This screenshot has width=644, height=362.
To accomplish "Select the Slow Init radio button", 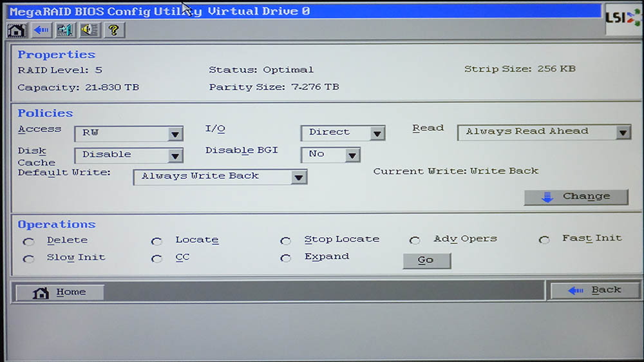I will pos(29,259).
